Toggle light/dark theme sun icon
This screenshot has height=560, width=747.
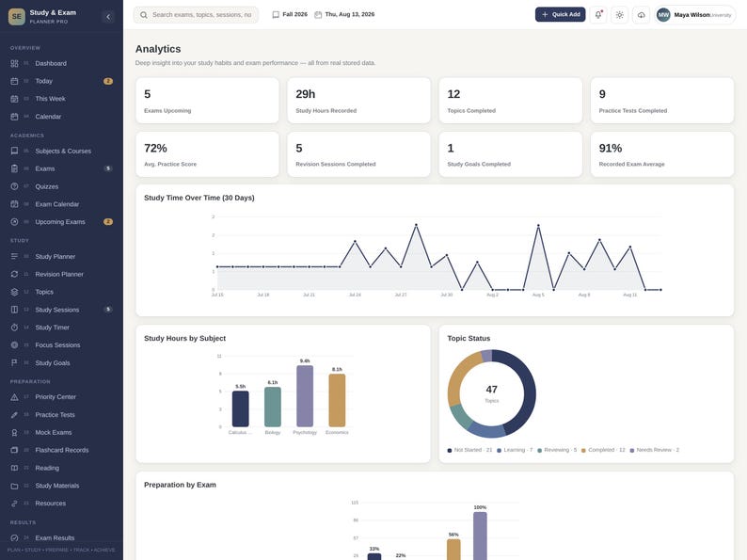(x=620, y=15)
